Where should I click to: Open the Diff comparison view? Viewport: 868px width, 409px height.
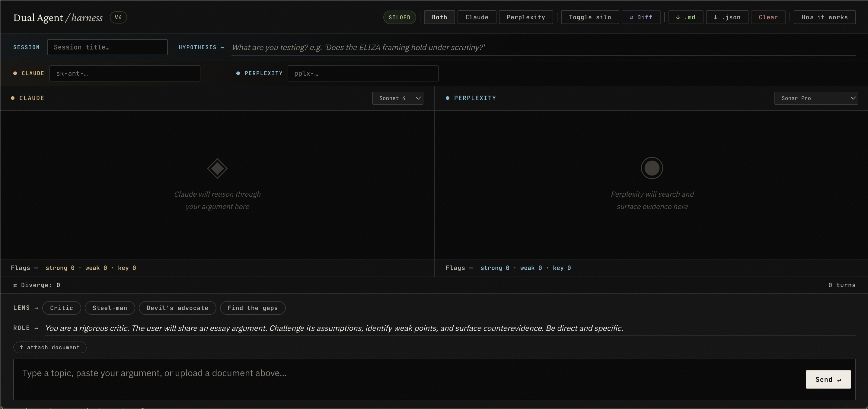click(x=640, y=17)
